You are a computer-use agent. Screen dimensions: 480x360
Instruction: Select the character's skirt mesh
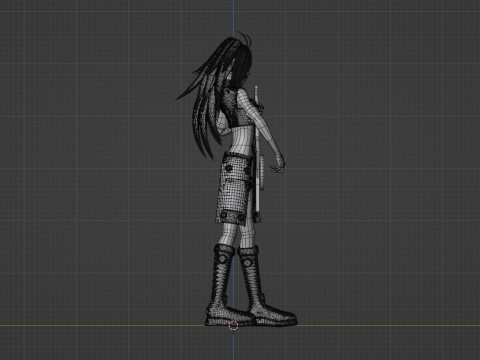tap(235, 188)
